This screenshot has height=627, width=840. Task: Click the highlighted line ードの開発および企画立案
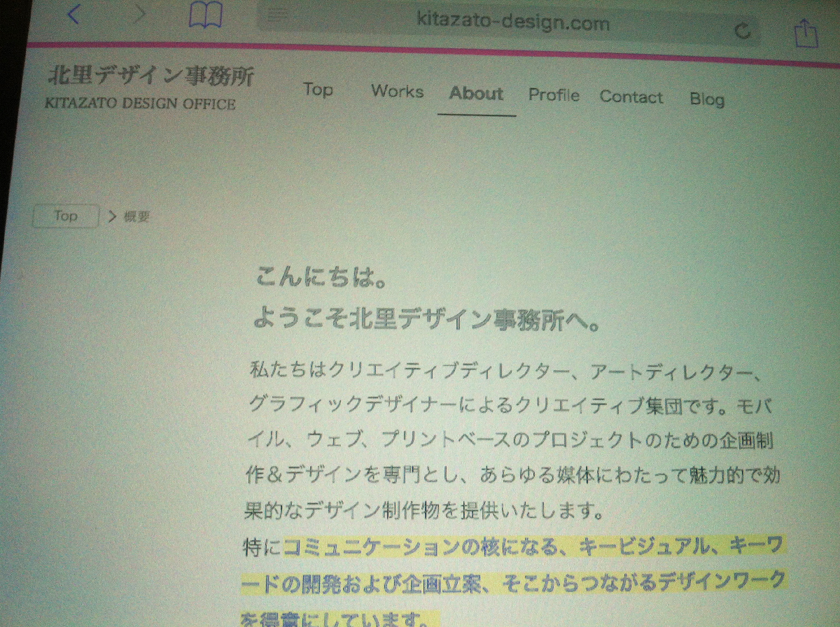point(514,582)
